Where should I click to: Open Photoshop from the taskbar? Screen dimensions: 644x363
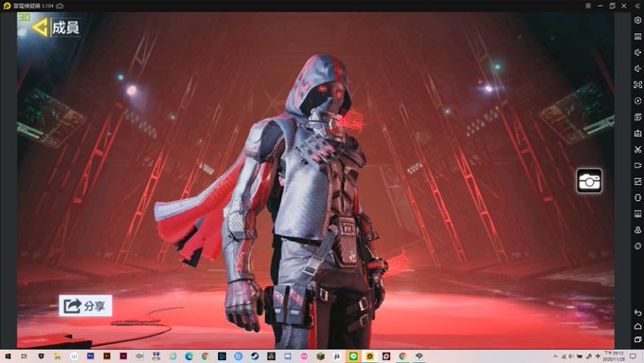click(90, 356)
